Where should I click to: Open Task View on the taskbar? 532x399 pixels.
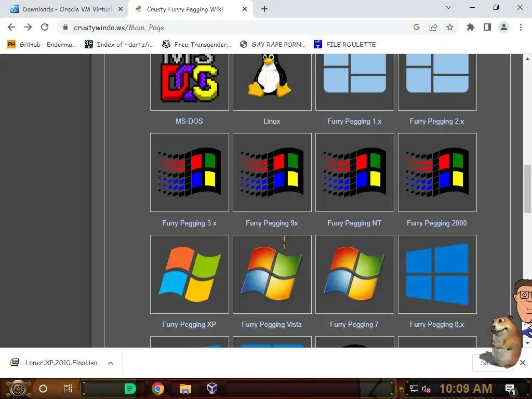68,389
